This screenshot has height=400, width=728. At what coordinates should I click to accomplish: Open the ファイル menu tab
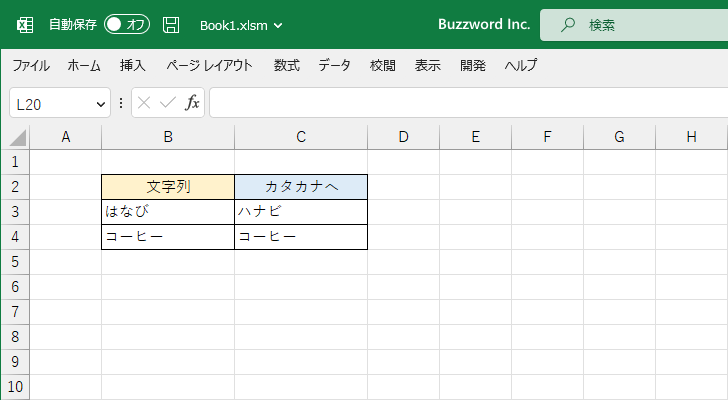[31, 65]
